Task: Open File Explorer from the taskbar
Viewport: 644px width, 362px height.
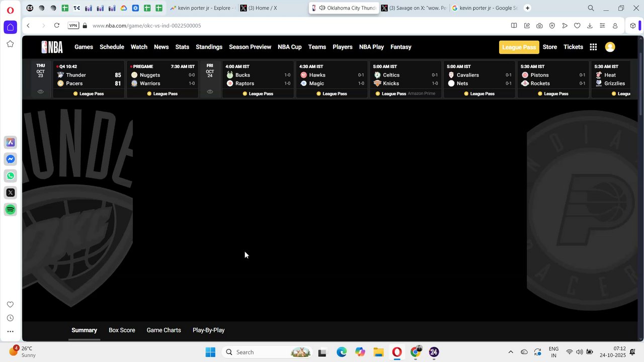Action: click(378, 352)
